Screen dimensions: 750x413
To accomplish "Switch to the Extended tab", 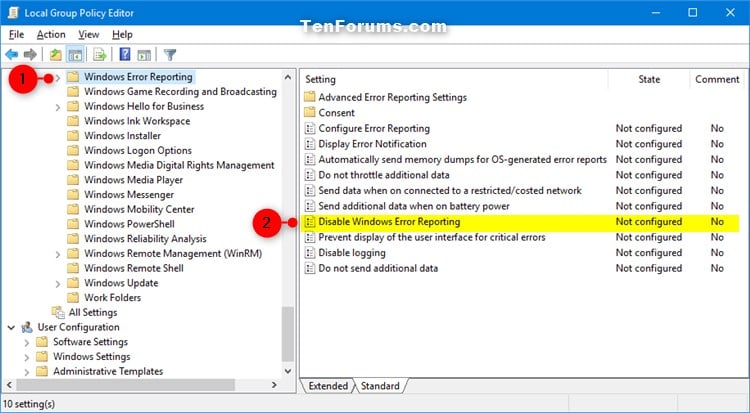I will [328, 386].
